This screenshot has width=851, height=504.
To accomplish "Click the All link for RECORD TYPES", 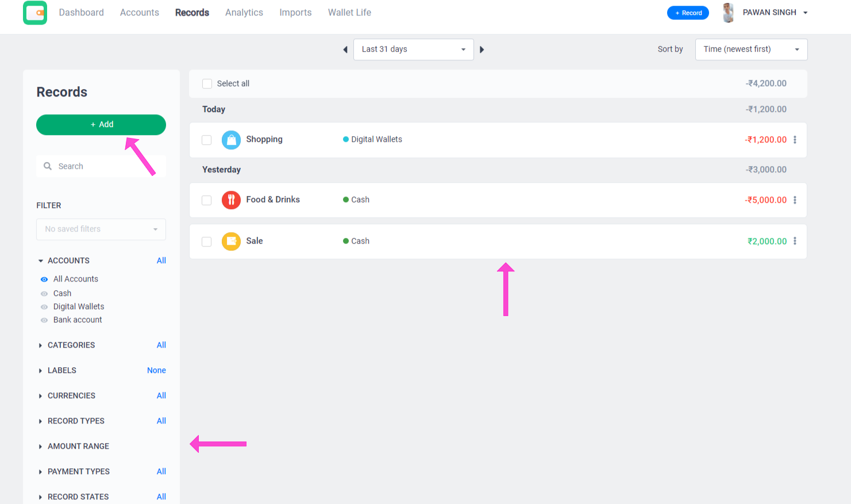I will [161, 421].
